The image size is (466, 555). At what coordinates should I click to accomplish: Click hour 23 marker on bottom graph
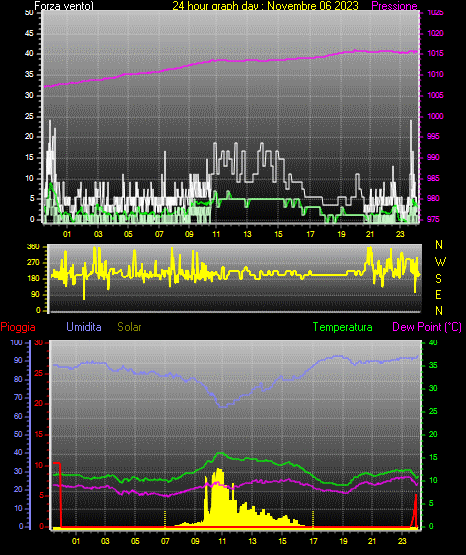[402, 541]
